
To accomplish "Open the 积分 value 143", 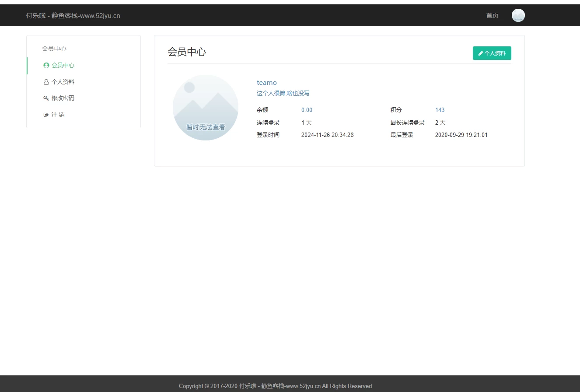I will (440, 110).
